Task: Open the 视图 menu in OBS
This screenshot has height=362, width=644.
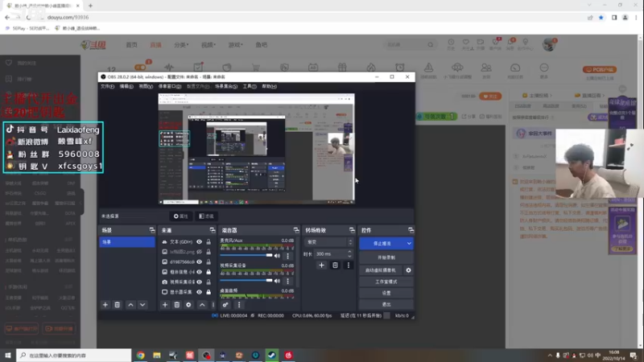Action: pyautogui.click(x=146, y=87)
